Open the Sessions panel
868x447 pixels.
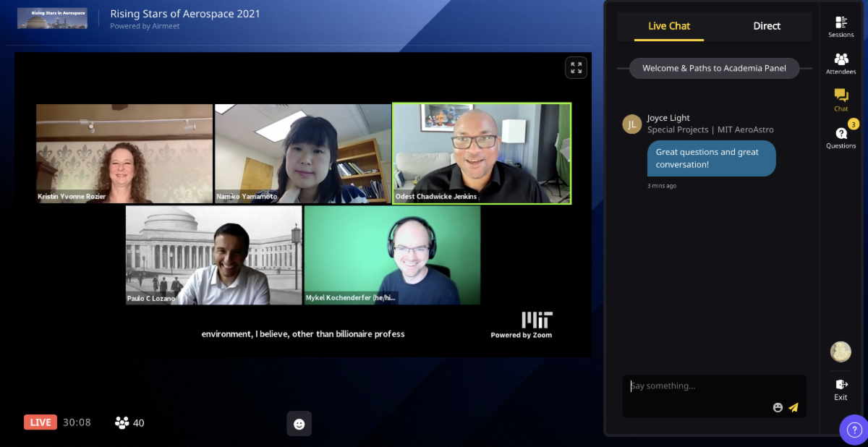point(841,27)
